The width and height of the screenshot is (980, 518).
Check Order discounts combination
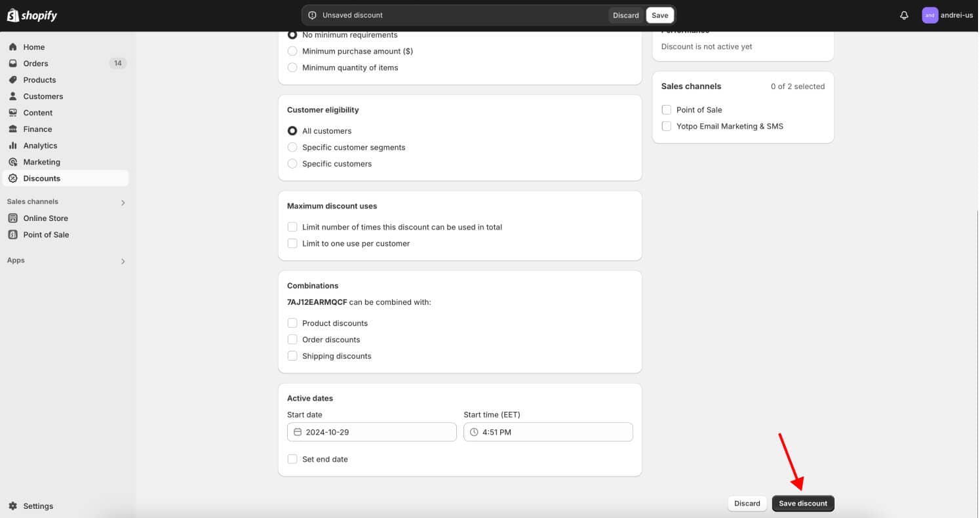pyautogui.click(x=292, y=340)
